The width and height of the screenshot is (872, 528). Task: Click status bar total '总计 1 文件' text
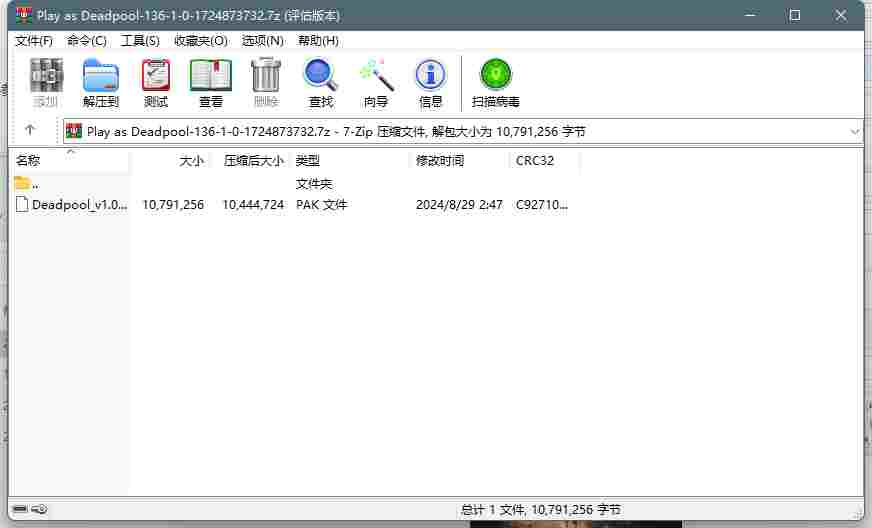tap(541, 509)
